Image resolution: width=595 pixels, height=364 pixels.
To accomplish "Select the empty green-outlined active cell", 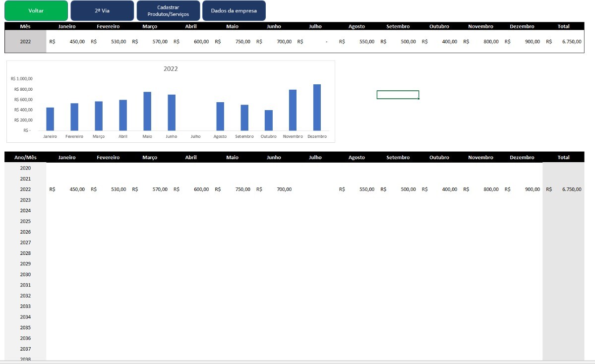I will coord(398,95).
